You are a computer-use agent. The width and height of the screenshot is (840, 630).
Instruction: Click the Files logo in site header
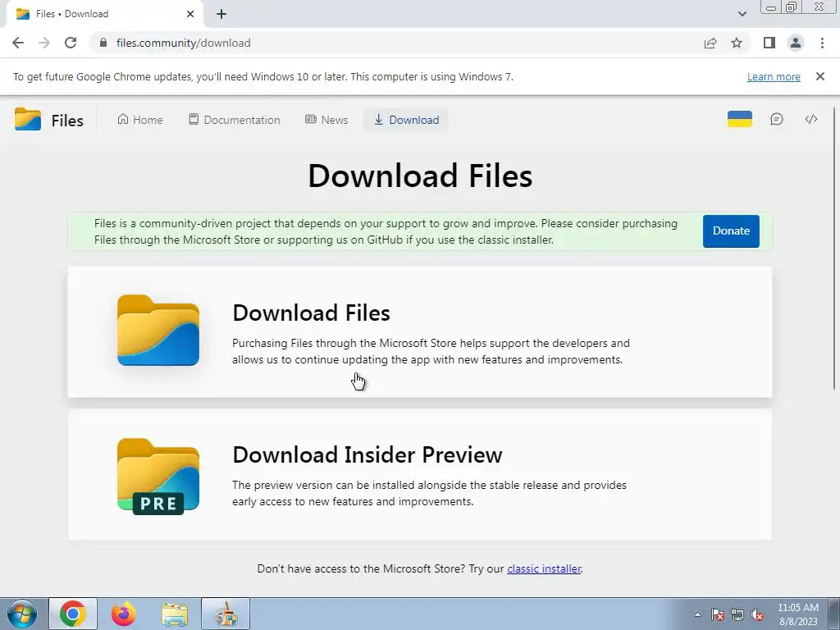coord(48,120)
